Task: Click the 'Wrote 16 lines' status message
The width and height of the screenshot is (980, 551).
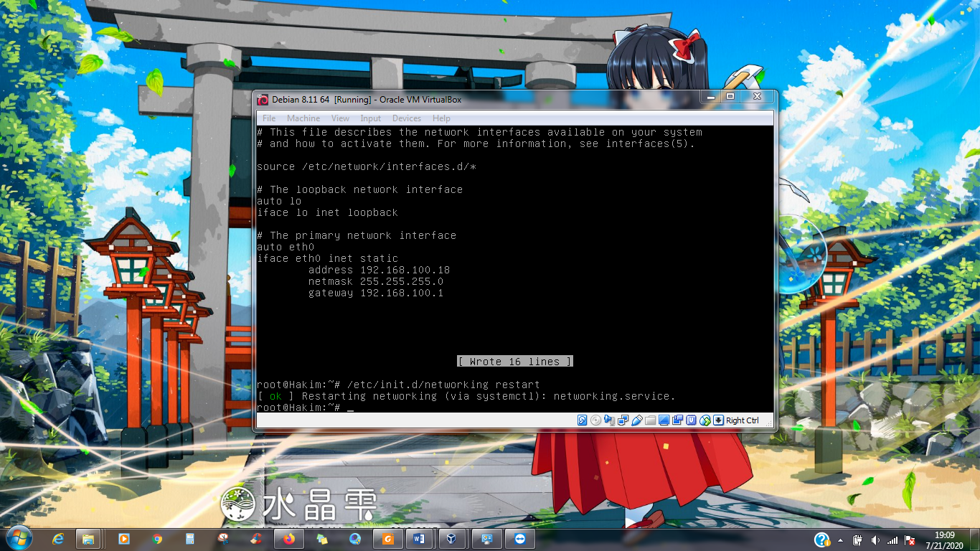Action: point(514,362)
